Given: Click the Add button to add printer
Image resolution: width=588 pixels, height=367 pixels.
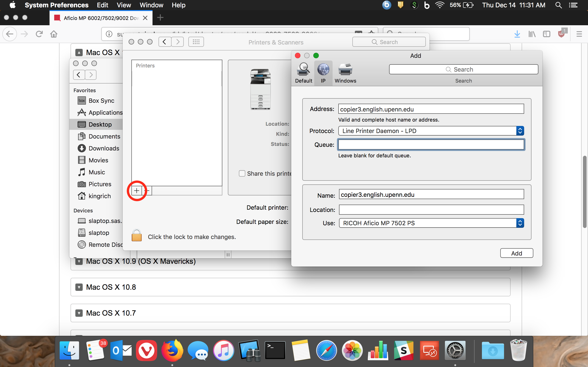Looking at the screenshot, I should (516, 253).
